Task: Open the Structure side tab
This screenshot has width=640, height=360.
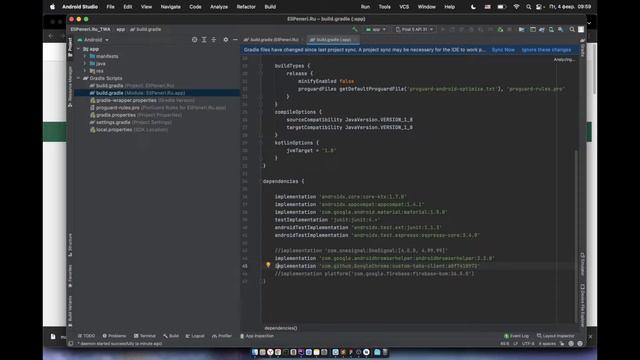Action: (x=70, y=245)
